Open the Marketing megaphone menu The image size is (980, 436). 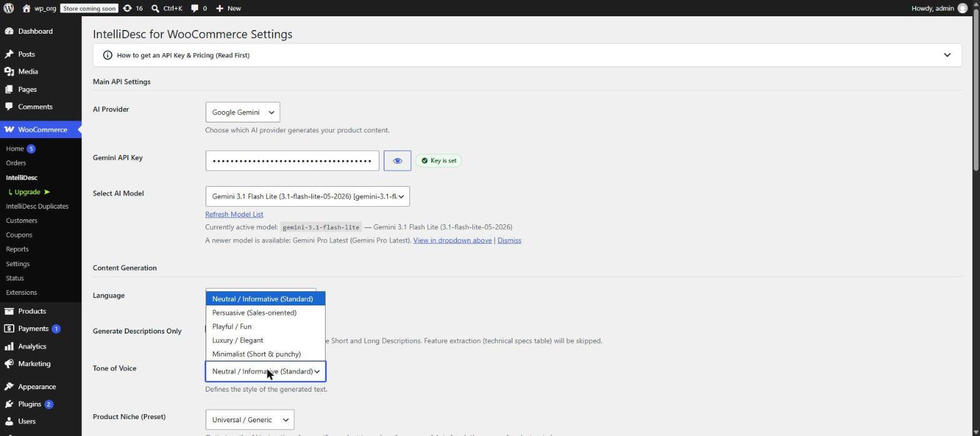tap(34, 364)
